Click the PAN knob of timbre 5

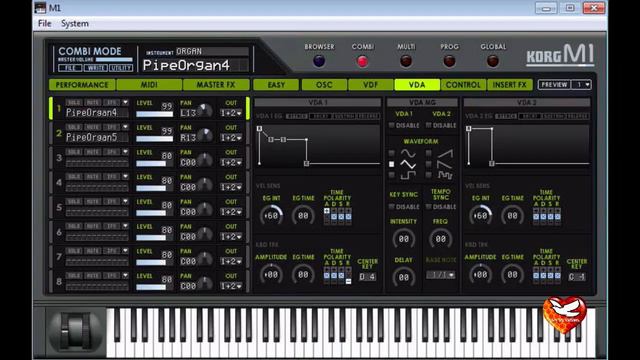pyautogui.click(x=205, y=209)
